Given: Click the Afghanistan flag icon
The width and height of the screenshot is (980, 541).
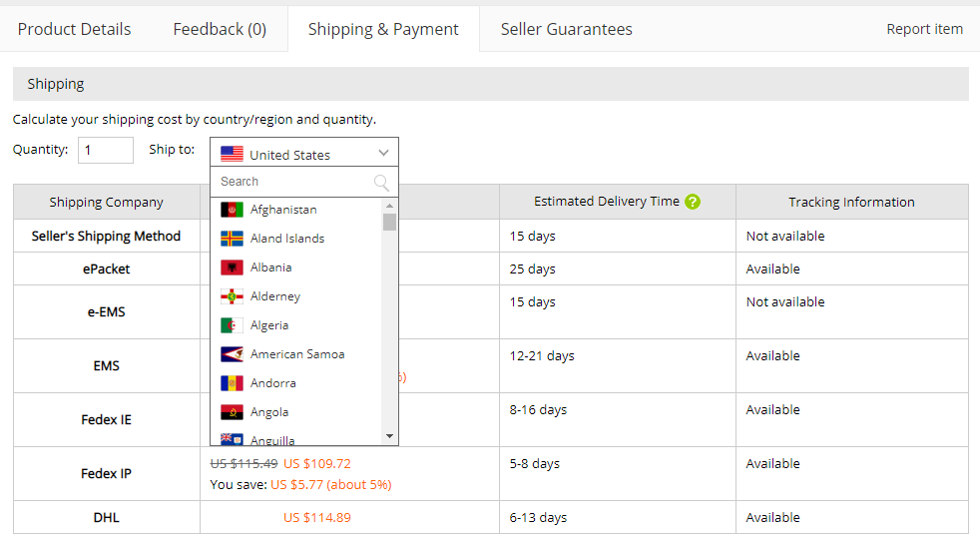Looking at the screenshot, I should 232,210.
